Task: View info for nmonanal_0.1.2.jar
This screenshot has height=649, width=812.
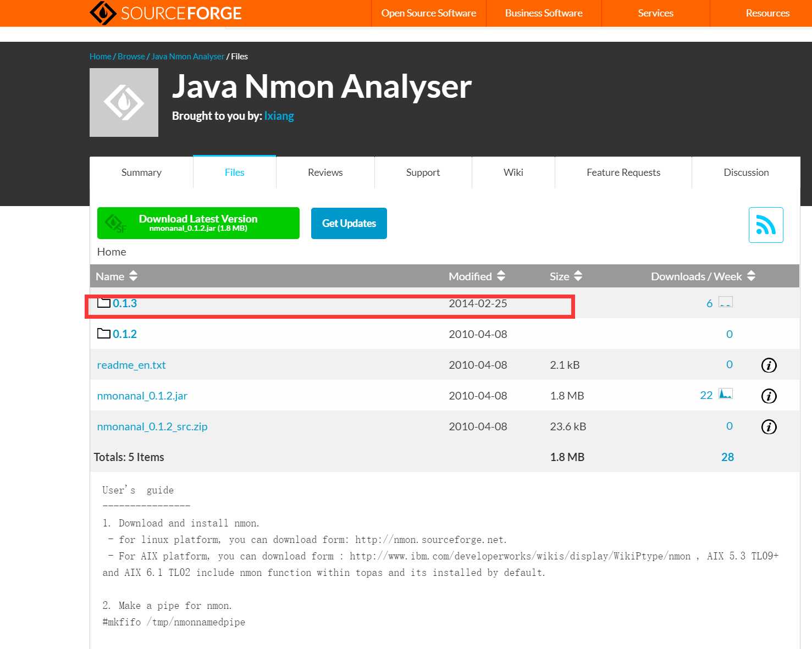Action: [x=769, y=396]
